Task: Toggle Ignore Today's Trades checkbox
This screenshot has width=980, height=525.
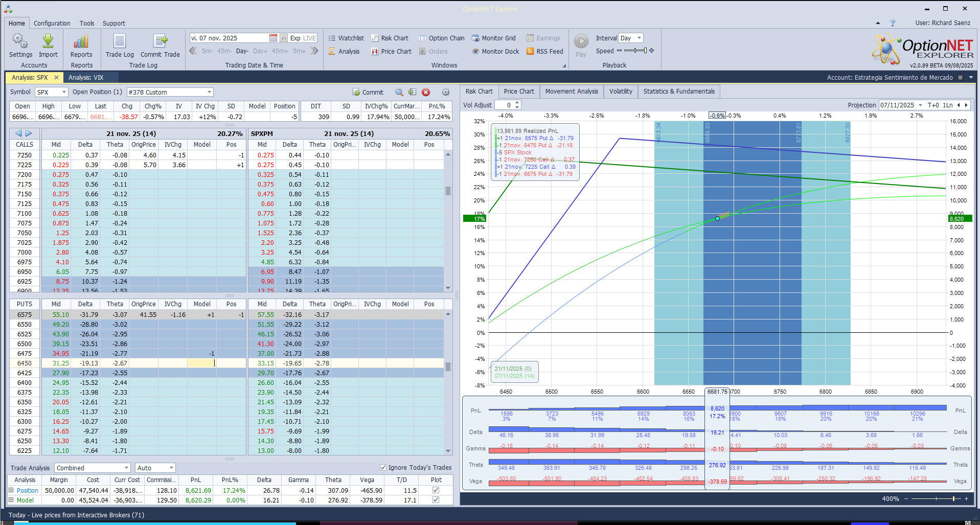Action: tap(383, 467)
